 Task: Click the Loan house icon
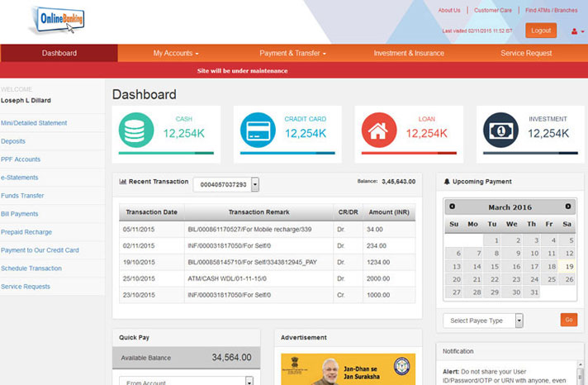[x=379, y=131]
